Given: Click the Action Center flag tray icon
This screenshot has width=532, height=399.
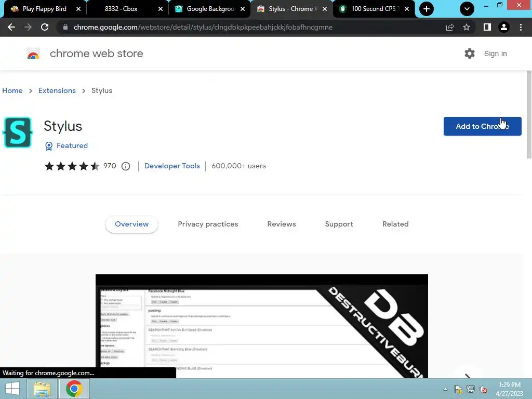Looking at the screenshot, I should 458,389.
